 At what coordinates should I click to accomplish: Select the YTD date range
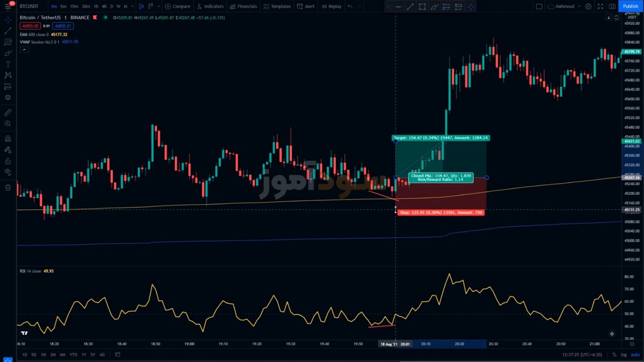pyautogui.click(x=73, y=355)
